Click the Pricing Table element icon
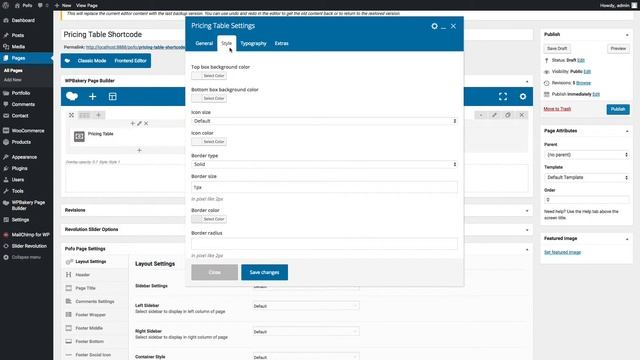Image resolution: width=640 pixels, height=360 pixels. [x=79, y=136]
